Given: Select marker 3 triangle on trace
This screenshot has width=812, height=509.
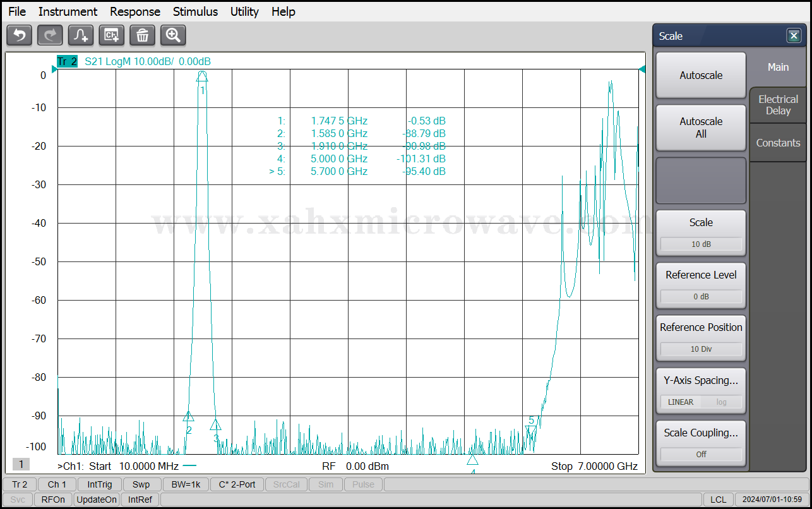Looking at the screenshot, I should (x=216, y=425).
